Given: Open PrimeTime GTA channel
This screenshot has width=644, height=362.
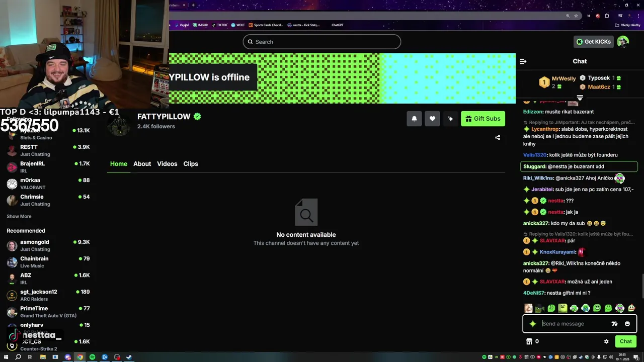Looking at the screenshot, I should point(49,312).
